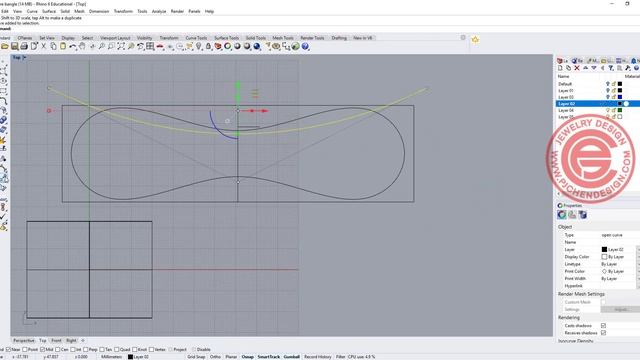Click the Undo arrow icon
This screenshot has width=640, height=360.
coord(73,47)
